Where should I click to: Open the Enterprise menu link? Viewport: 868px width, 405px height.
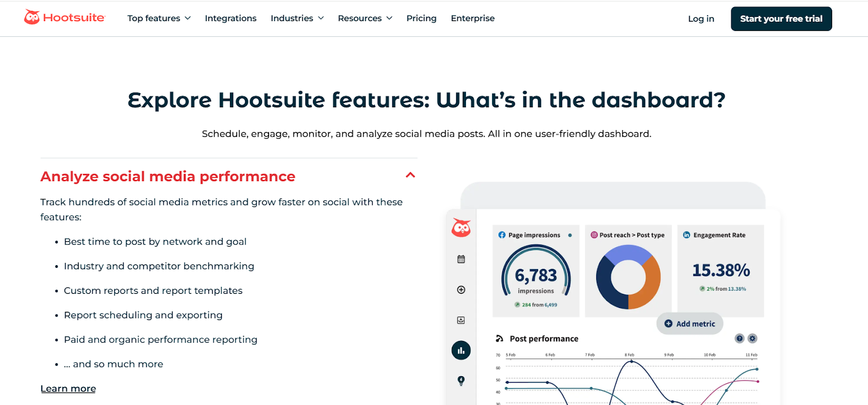tap(473, 18)
